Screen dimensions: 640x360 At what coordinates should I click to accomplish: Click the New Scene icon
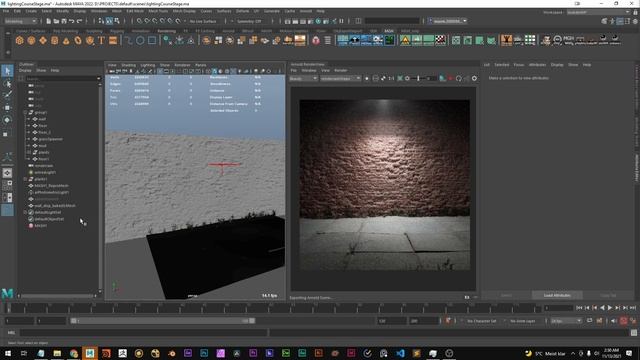tap(48, 21)
